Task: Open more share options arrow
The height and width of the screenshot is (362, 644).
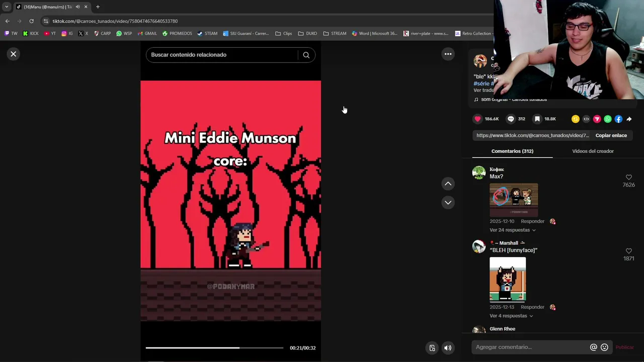Action: click(x=629, y=119)
